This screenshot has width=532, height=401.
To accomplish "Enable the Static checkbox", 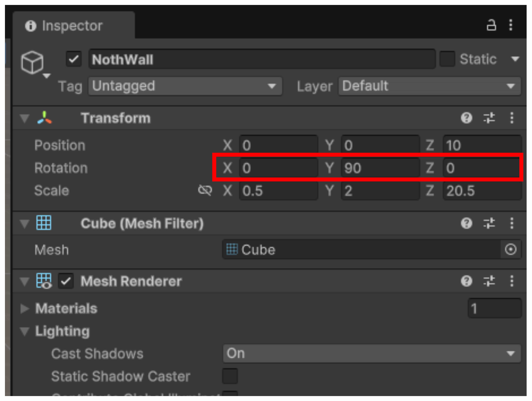I will [x=447, y=59].
